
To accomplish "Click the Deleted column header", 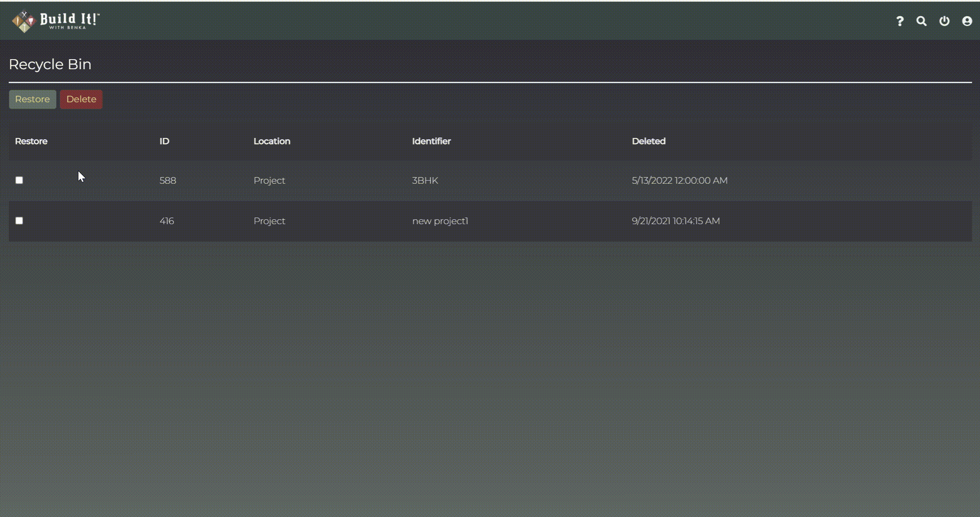I will [649, 141].
